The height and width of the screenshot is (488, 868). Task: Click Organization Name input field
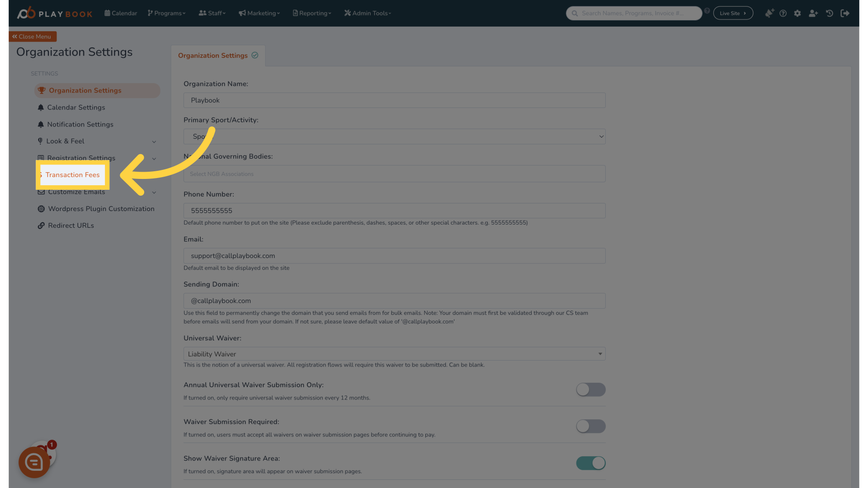pos(394,99)
